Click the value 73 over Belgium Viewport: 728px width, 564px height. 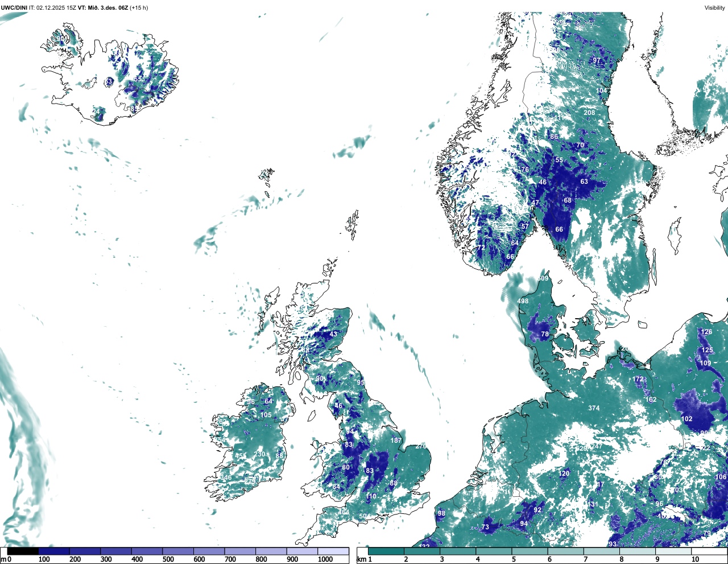pos(485,527)
